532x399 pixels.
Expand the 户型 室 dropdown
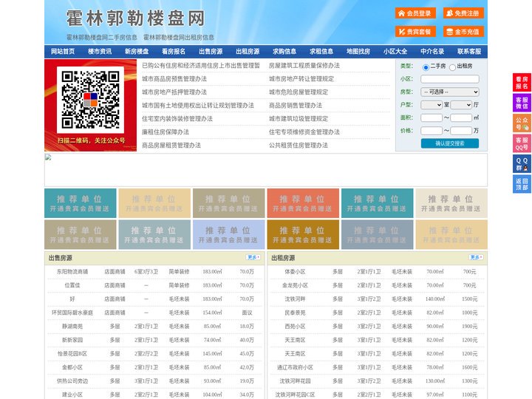click(432, 105)
